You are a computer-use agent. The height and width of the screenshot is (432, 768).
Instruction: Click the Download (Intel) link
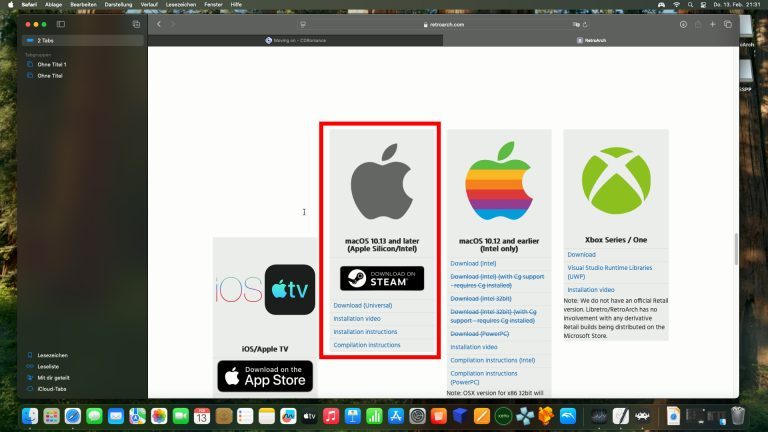click(x=473, y=263)
